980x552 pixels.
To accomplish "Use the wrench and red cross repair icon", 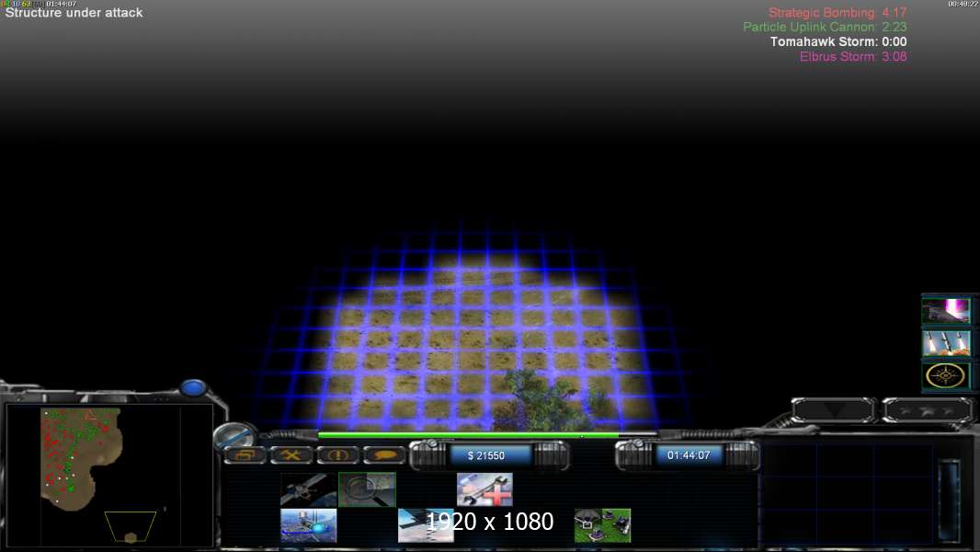I will [x=485, y=489].
